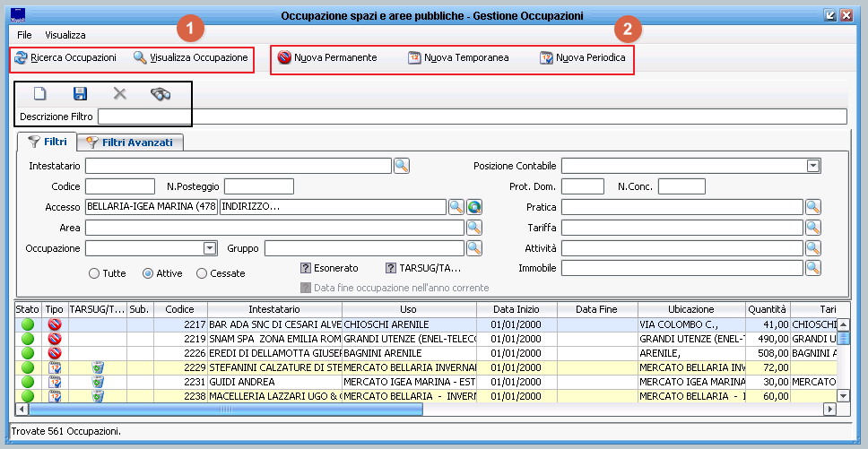Click the delete filter X icon

119,94
